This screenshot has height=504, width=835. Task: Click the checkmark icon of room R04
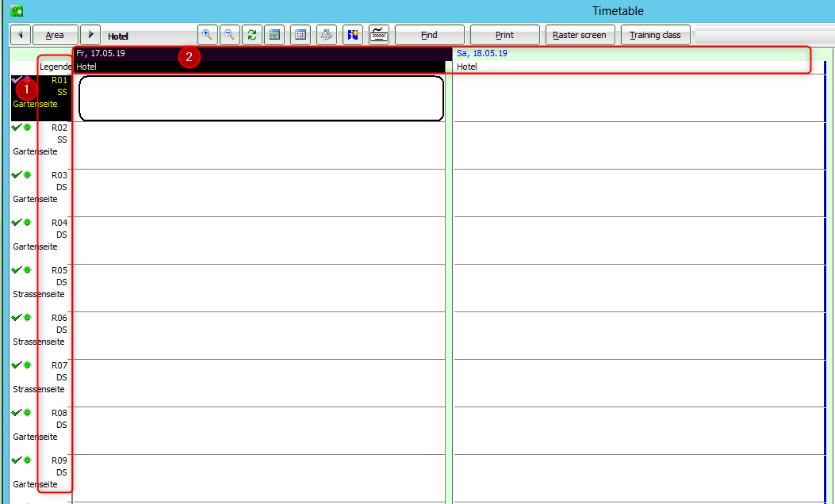pos(16,222)
